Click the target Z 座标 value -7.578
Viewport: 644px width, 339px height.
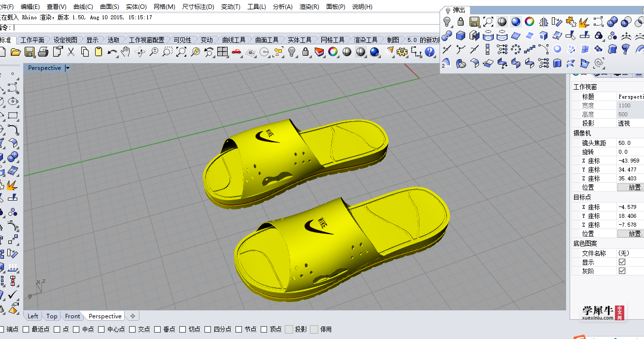coord(630,225)
